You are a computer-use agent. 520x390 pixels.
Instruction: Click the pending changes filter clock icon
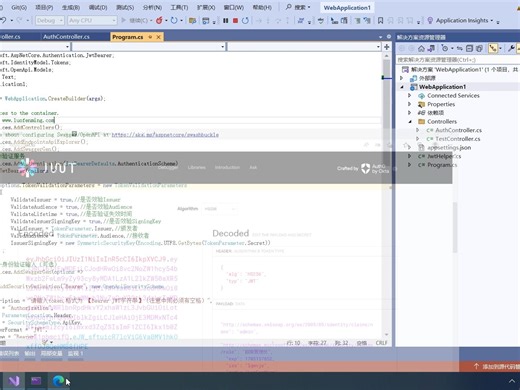coord(445,49)
